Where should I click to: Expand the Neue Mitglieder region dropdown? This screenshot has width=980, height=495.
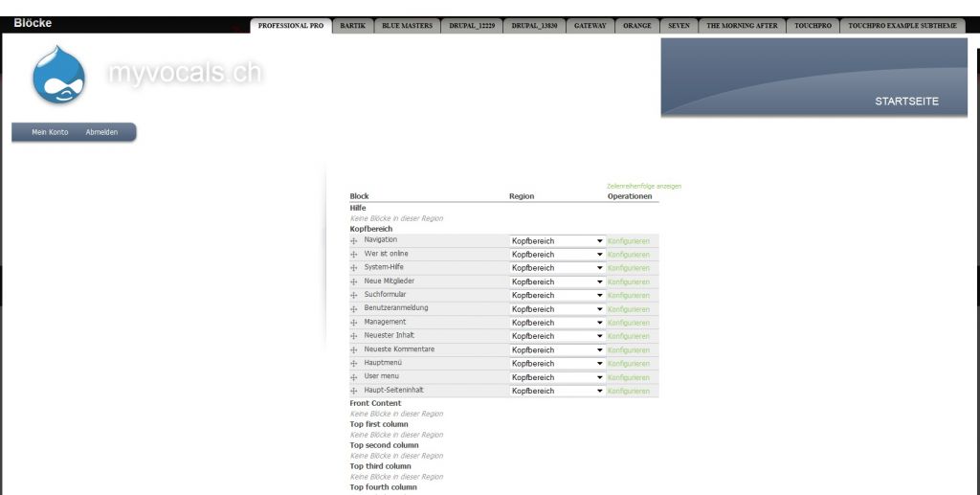557,282
